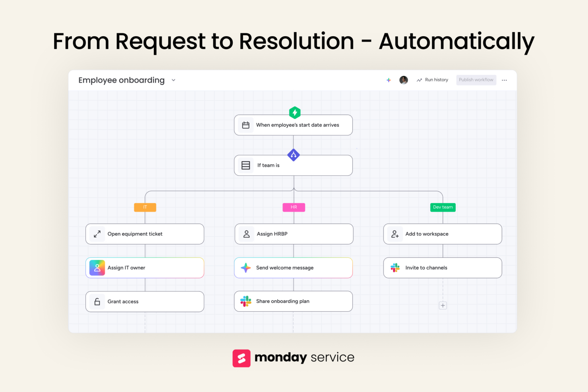This screenshot has width=588, height=392.
Task: Select the green Dev team branch label
Action: [x=443, y=207]
